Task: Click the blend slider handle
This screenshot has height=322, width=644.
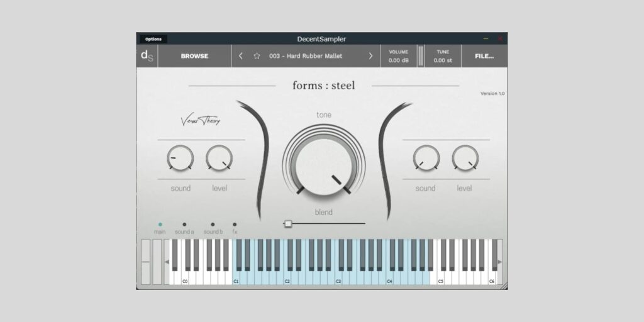Action: pyautogui.click(x=288, y=223)
